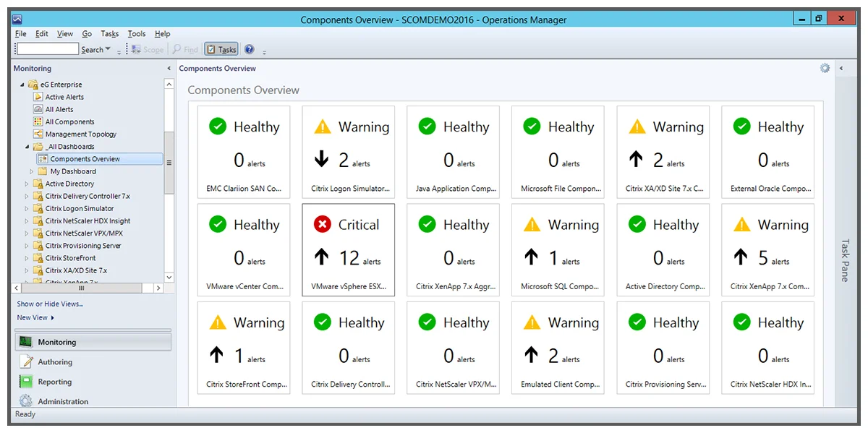Open the Go menu
This screenshot has width=868, height=433.
tap(87, 34)
